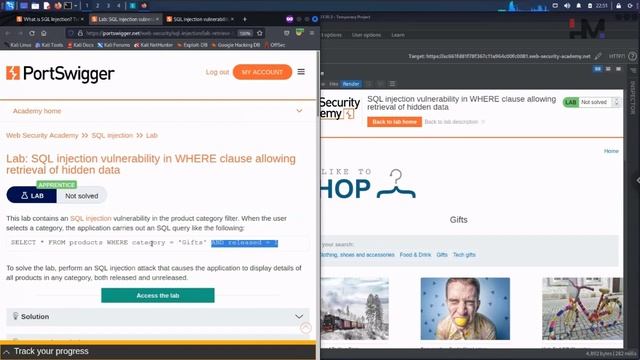Click the Firefox back arrow
The height and width of the screenshot is (360, 640).
[8, 33]
